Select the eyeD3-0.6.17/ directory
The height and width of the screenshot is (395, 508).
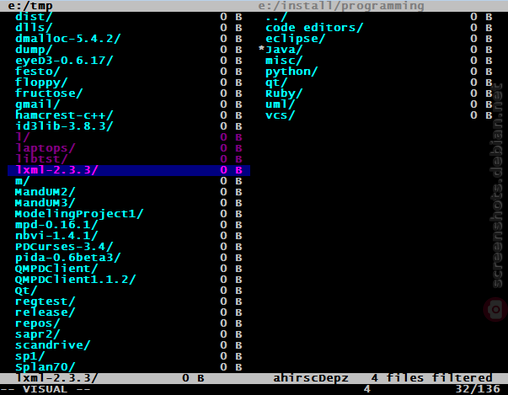pos(64,61)
